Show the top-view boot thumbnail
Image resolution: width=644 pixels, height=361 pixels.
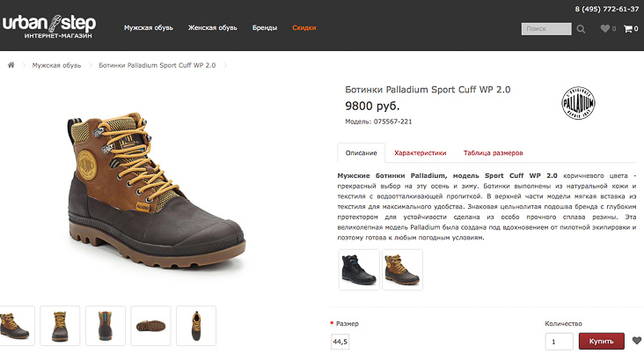196,326
